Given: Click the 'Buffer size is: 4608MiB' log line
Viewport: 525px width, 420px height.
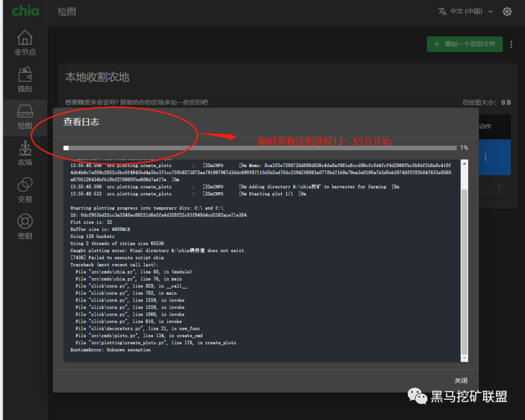Looking at the screenshot, I should tap(100, 229).
